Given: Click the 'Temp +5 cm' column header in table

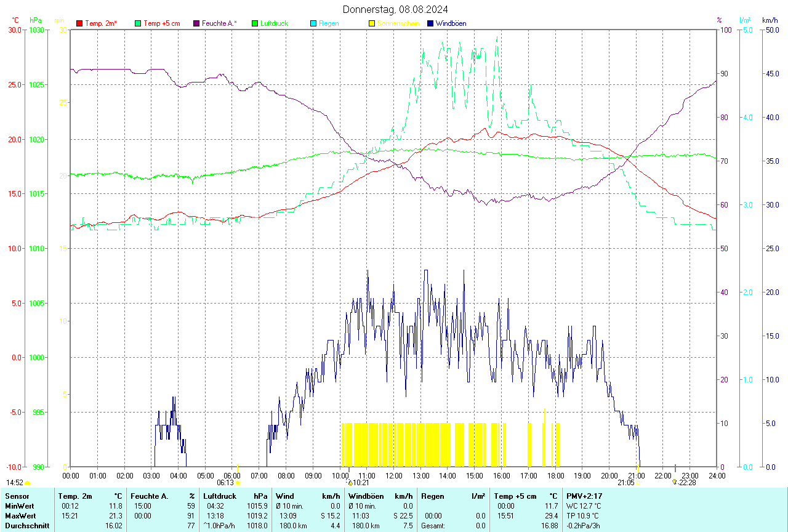Looking at the screenshot, I should [x=515, y=496].
